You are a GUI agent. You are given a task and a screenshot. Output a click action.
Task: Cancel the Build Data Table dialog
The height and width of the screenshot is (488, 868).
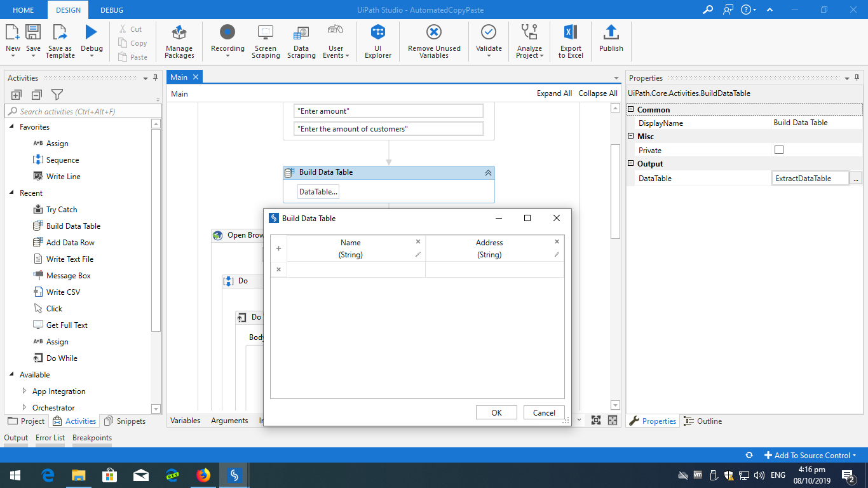pos(544,412)
